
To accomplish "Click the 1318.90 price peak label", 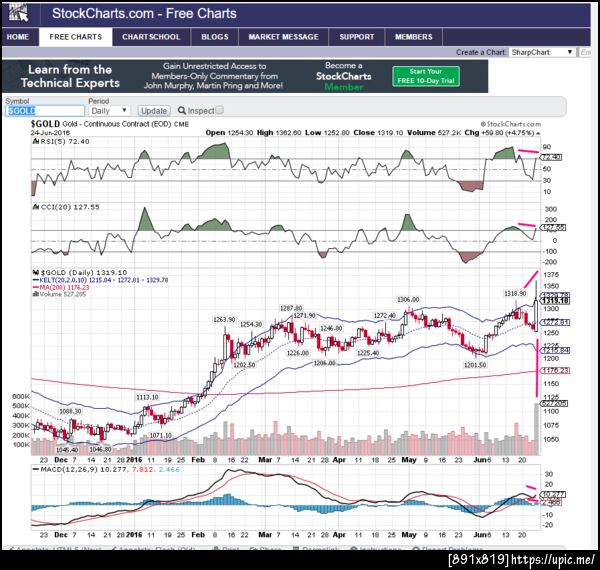I will (515, 293).
